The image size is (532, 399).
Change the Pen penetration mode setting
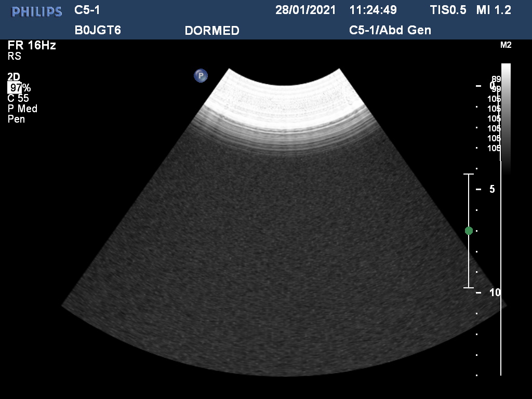tap(16, 119)
